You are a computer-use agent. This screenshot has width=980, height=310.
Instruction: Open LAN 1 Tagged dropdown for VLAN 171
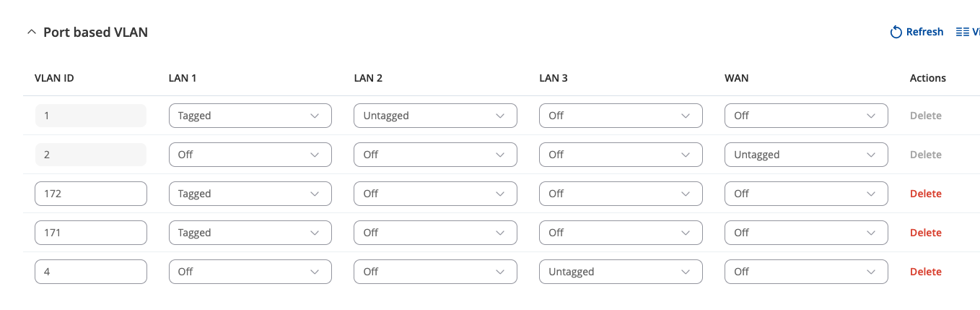[250, 233]
